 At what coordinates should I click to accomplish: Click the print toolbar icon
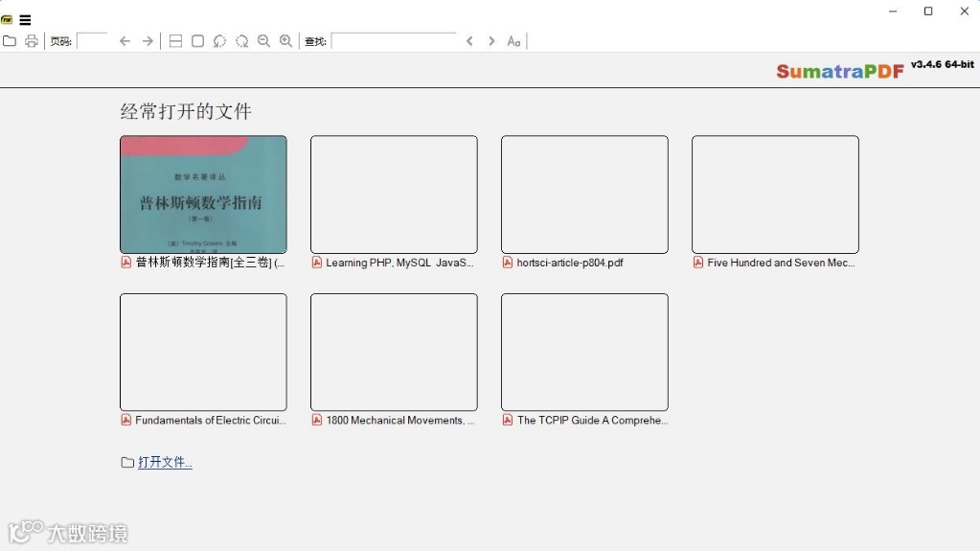32,41
